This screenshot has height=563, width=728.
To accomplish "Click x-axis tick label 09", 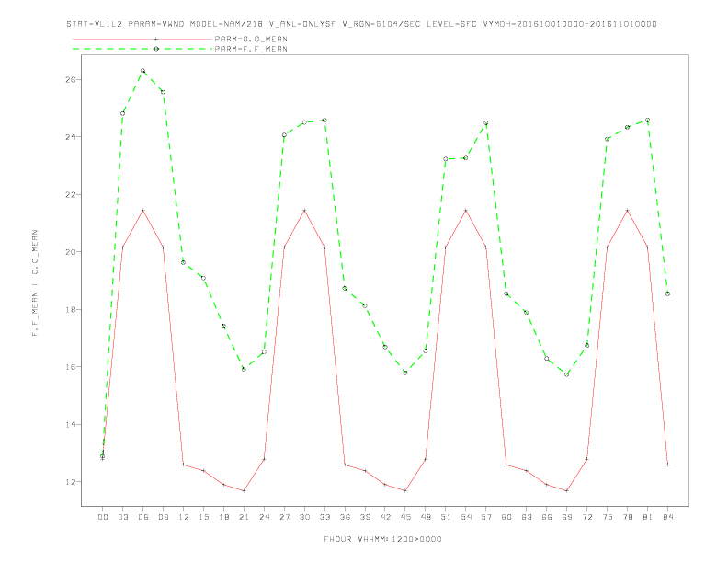I will coord(163,517).
